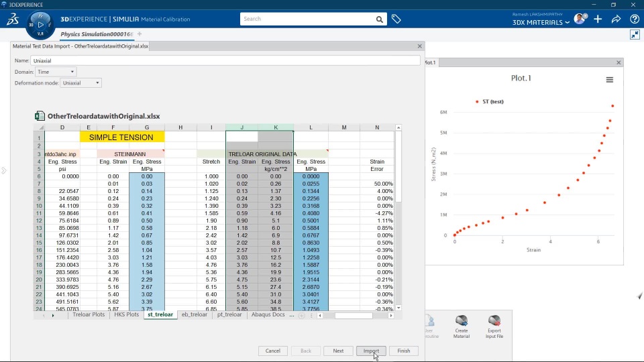Open the Domain Time dropdown
Viewport: 644px width, 362px height.
pos(56,72)
